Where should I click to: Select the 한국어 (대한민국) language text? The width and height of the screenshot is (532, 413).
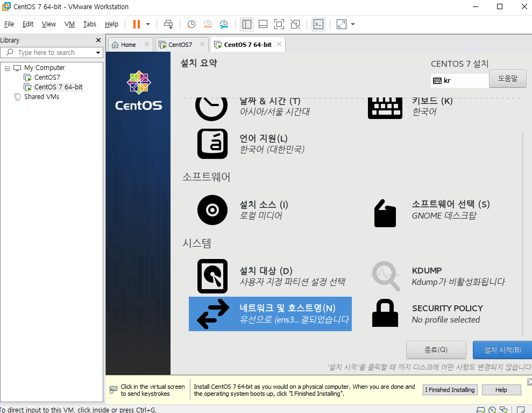272,150
